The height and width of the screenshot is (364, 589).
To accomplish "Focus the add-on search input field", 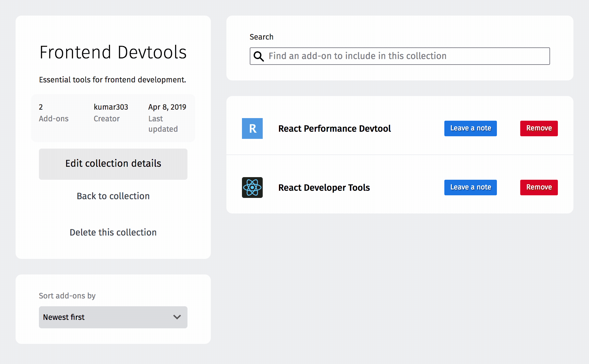I will [x=400, y=56].
